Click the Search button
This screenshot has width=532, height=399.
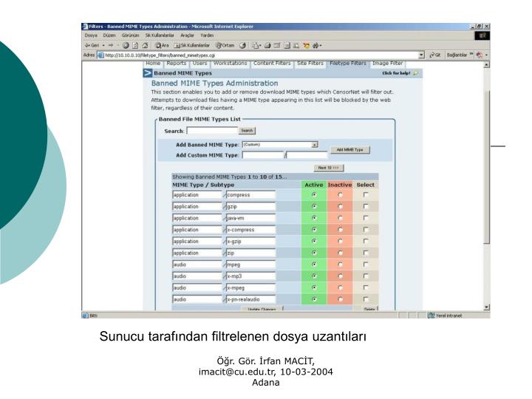click(x=247, y=131)
